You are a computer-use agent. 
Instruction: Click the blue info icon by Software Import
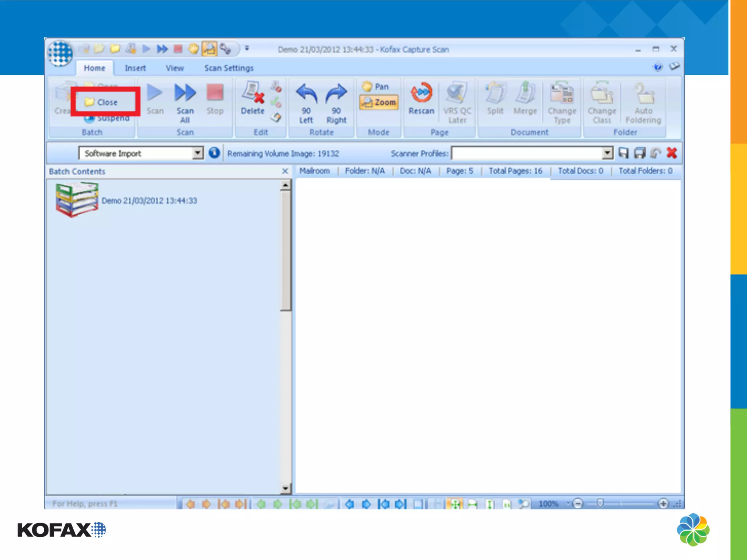click(x=214, y=153)
